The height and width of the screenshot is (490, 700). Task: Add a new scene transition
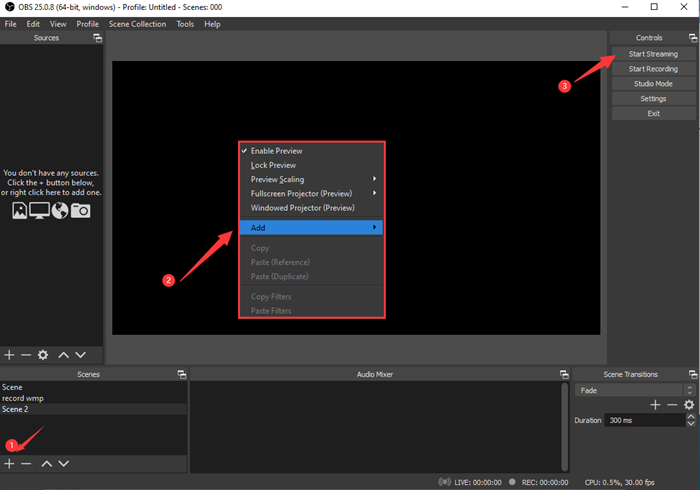[x=655, y=405]
